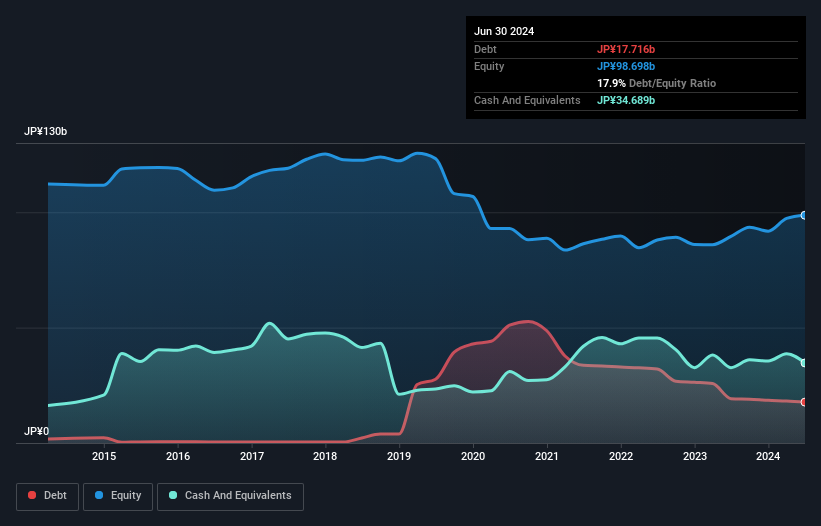Click the 2023 x-axis label
The image size is (821, 526).
[x=695, y=456]
